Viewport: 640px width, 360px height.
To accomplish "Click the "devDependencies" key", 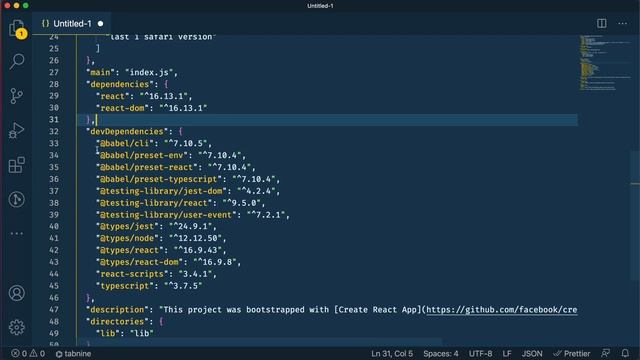I will coord(127,131).
